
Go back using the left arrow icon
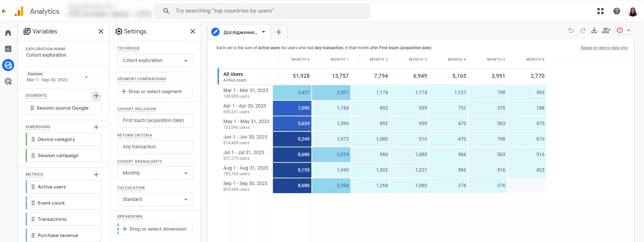4,11
